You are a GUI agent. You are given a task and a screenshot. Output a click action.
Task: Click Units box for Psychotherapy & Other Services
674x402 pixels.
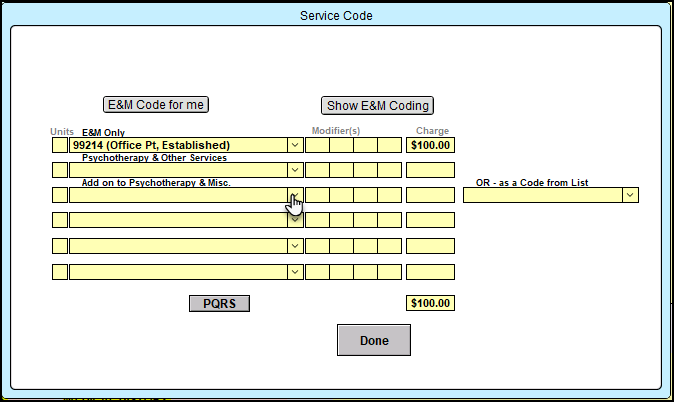click(x=60, y=170)
